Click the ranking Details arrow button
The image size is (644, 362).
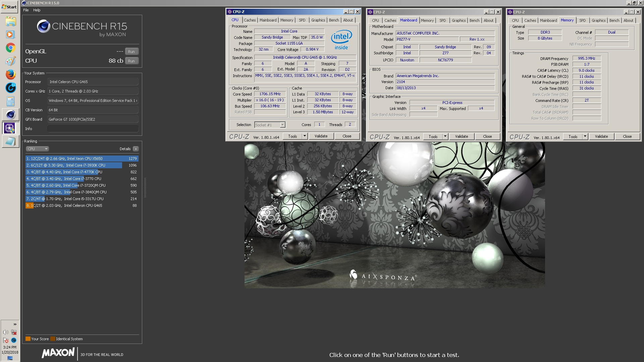(136, 149)
